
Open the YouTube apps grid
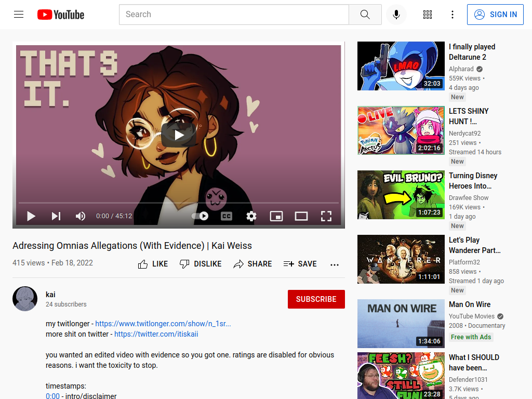coord(428,15)
